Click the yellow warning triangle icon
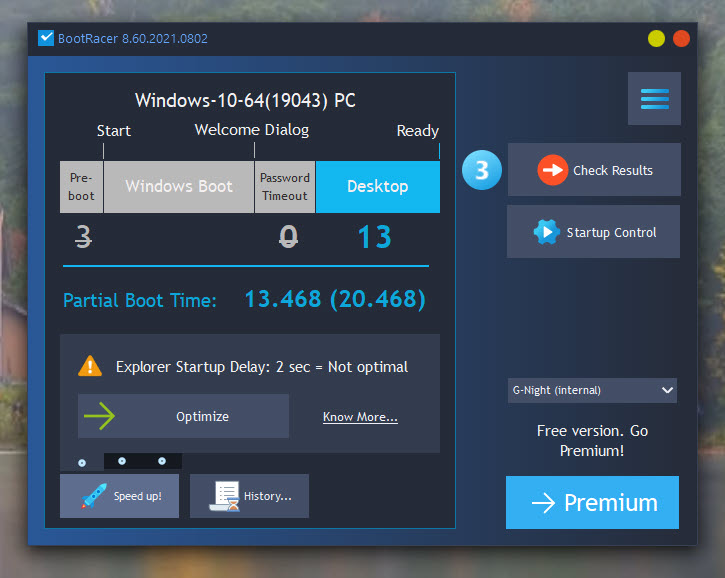This screenshot has width=725, height=578. click(90, 366)
